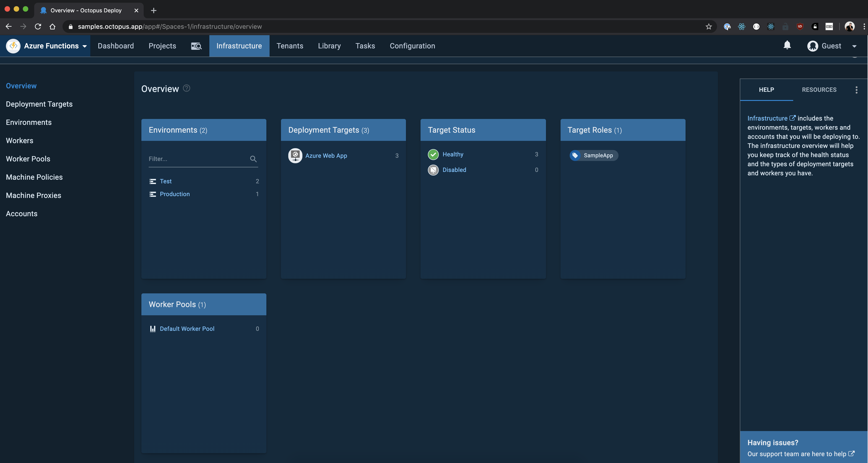Screen dimensions: 868x463
Task: Switch to the Resources tab
Action: pos(819,90)
